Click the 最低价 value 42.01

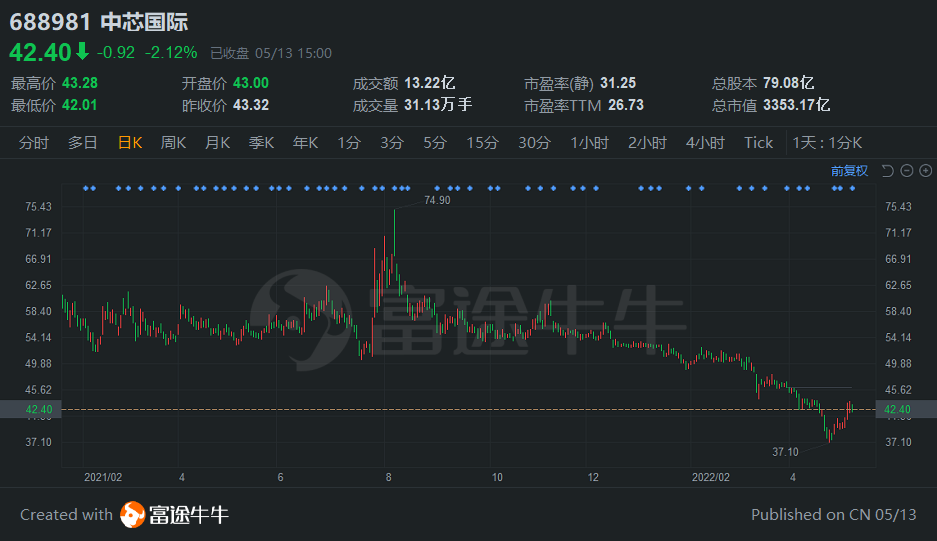click(79, 105)
